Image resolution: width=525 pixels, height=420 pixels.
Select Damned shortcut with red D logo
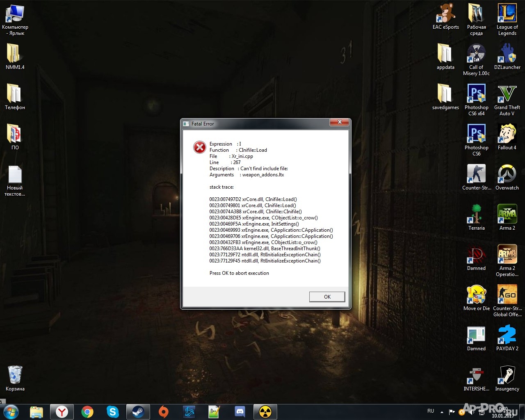[x=477, y=258]
